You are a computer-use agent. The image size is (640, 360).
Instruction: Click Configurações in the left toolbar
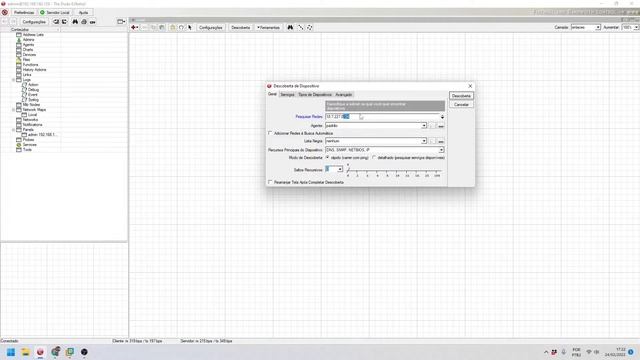pos(34,22)
